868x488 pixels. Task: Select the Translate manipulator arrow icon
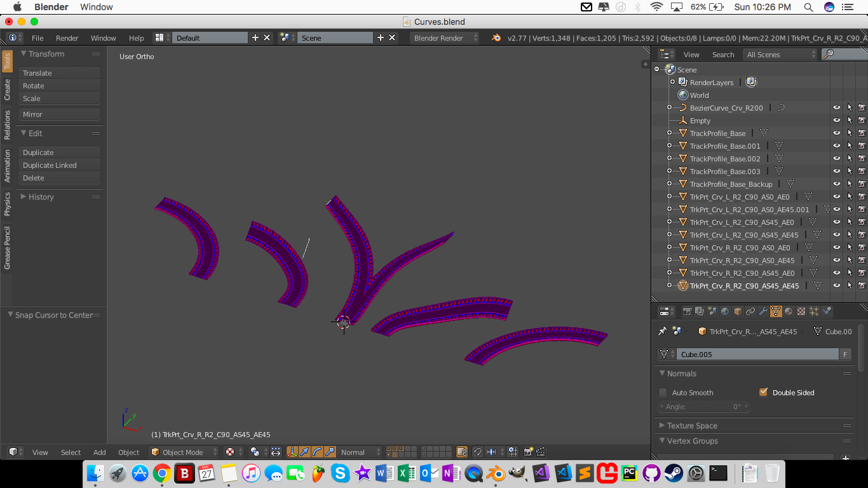click(304, 452)
